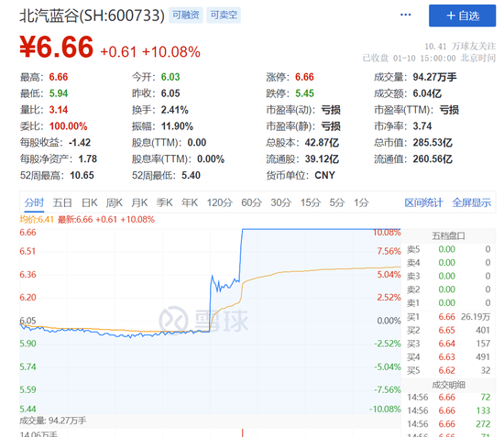Click the 均价:6.41 label above chart
The width and height of the screenshot is (504, 437).
(37, 220)
